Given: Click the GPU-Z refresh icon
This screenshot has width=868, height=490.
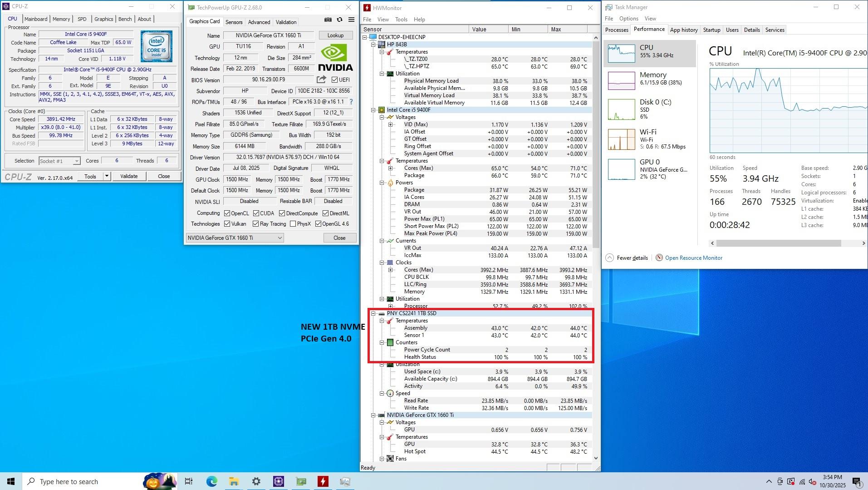Looking at the screenshot, I should (339, 20).
